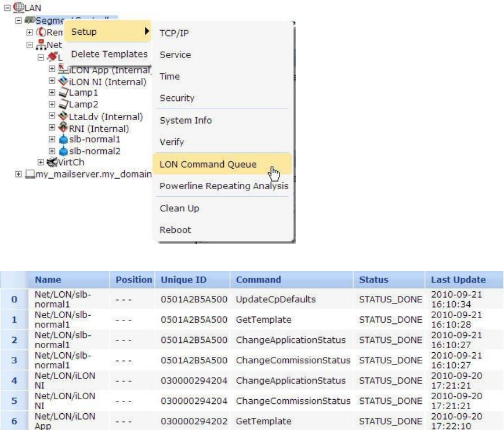Viewport: 504px width, 430px height.
Task: Expand the VirtCh node
Action: click(41, 162)
